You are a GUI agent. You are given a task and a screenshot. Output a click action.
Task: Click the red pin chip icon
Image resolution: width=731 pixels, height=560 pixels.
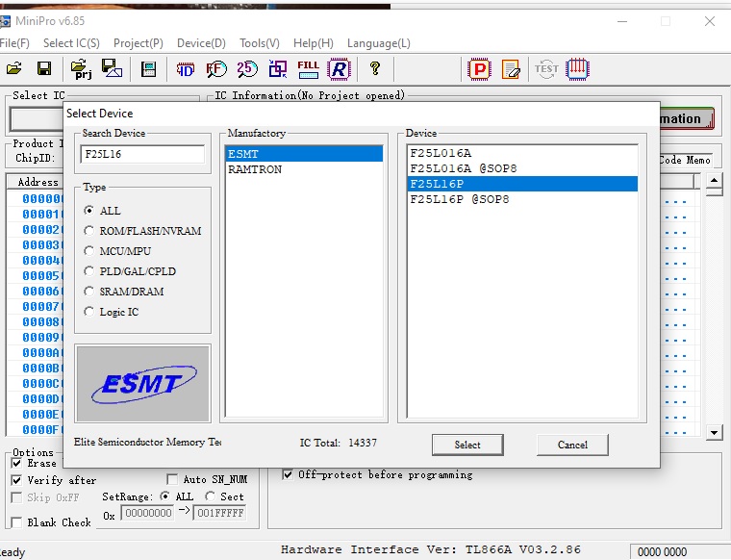click(577, 69)
